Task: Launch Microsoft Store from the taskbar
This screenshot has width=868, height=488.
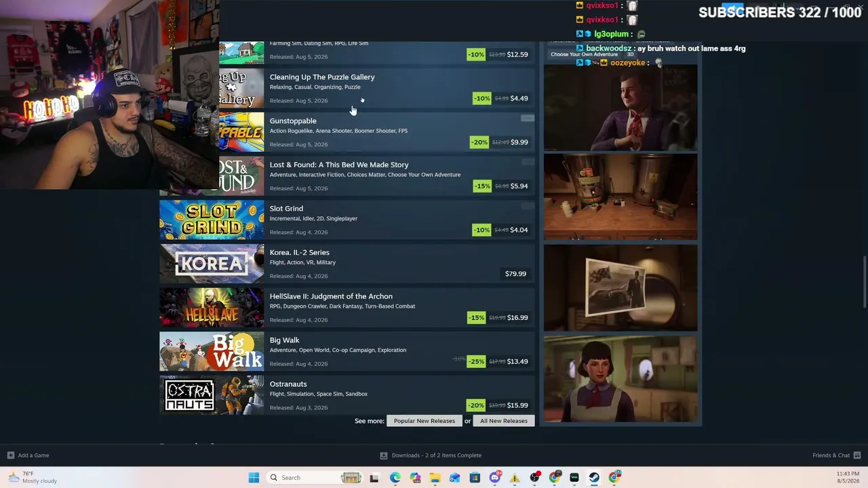Action: [475, 478]
